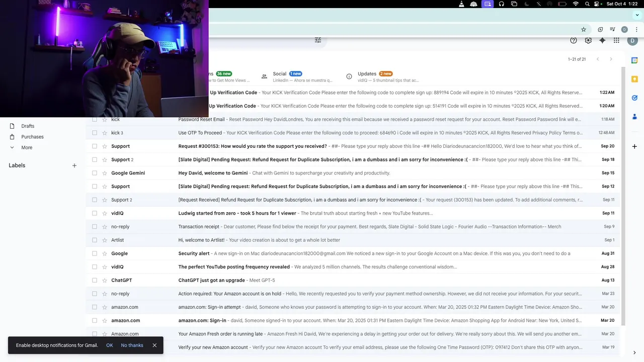644x362 pixels.
Task: Open the Amazon Fresh order running late email
Action: pyautogui.click(x=353, y=334)
